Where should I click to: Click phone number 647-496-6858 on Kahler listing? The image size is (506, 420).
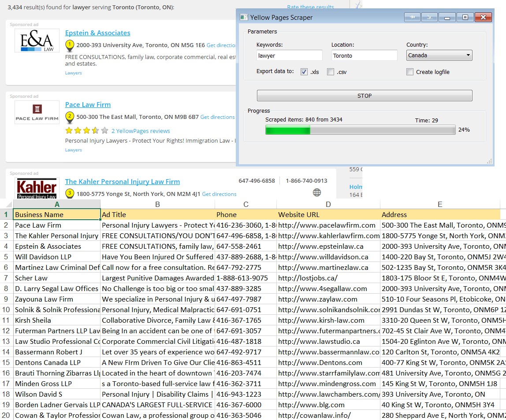pos(257,181)
